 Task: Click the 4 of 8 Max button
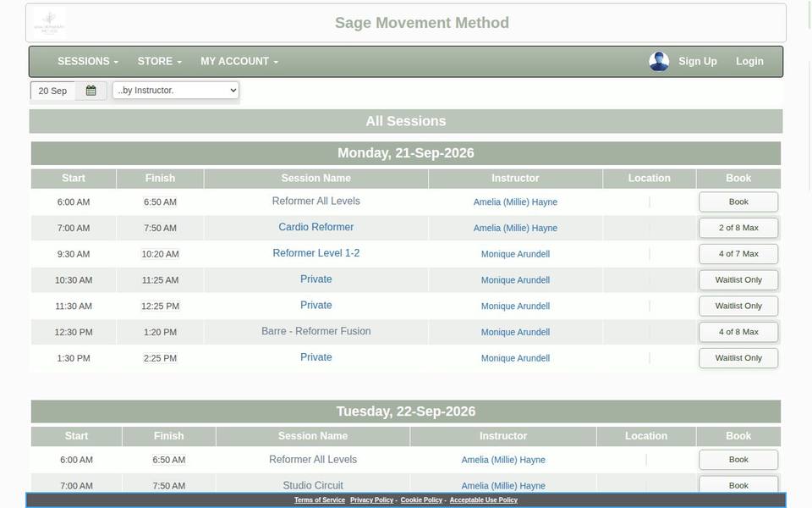[x=738, y=332]
